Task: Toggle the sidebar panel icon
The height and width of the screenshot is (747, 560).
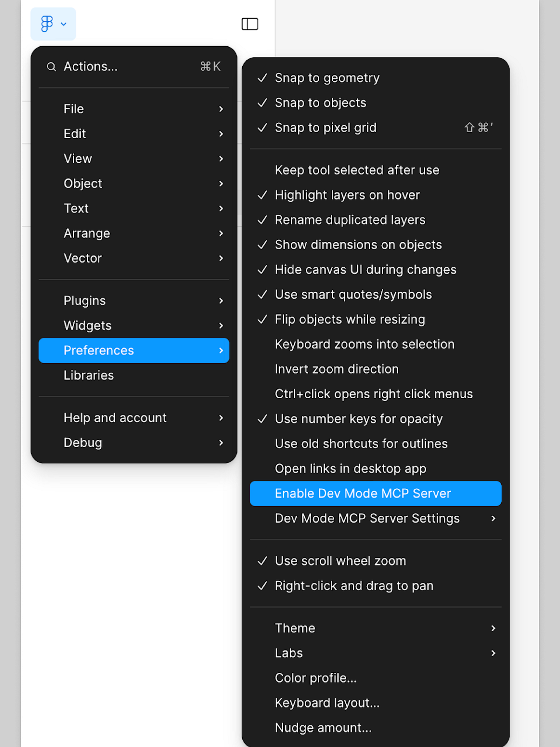Action: 250,24
